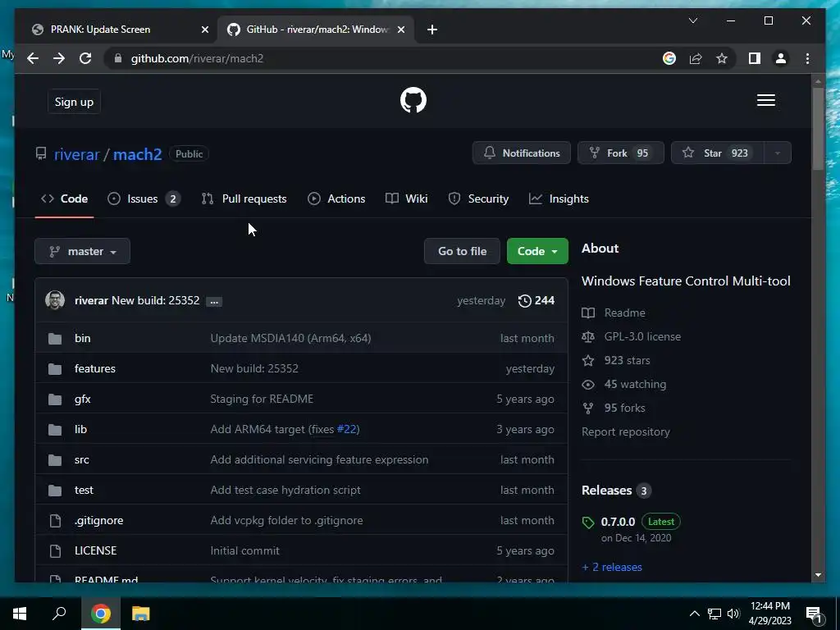Screen dimensions: 840x630
Task: Click the features folder icon
Action: [55, 368]
